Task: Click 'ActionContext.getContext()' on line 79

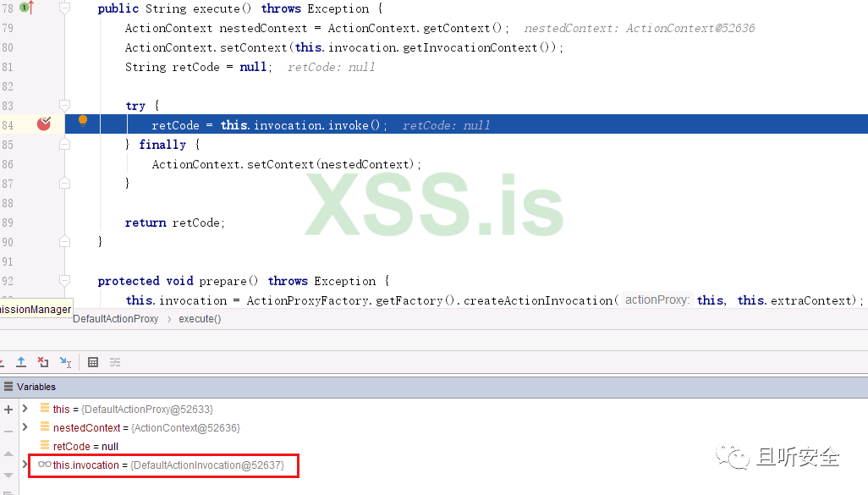Action: 415,28
